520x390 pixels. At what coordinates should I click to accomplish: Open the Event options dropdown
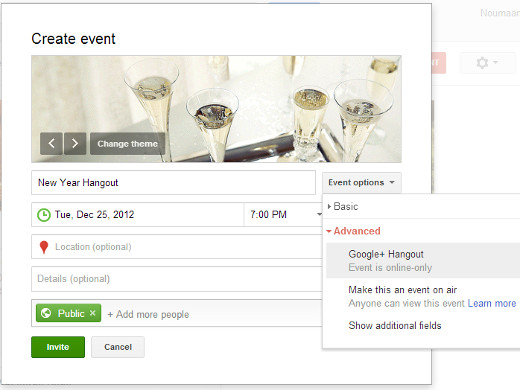(x=362, y=183)
